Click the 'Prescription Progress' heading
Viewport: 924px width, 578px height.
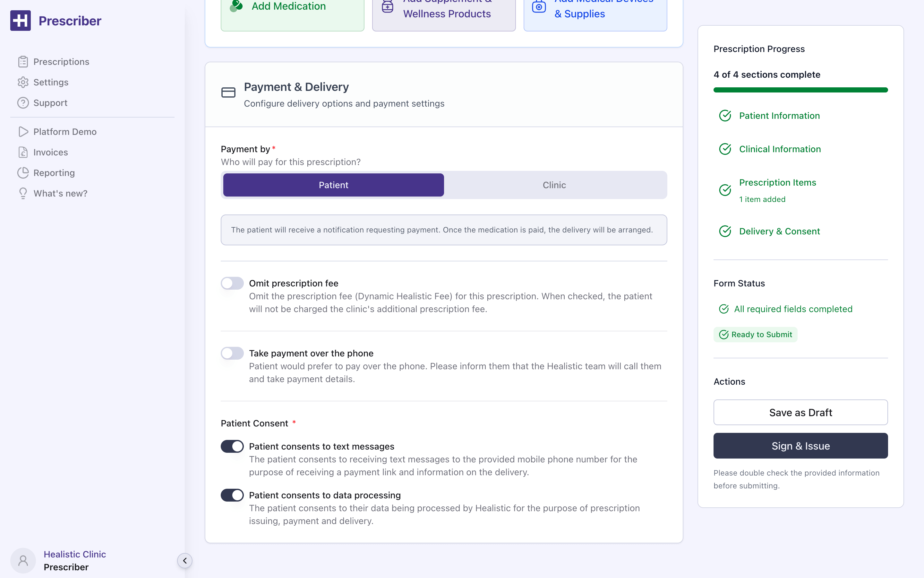point(759,49)
